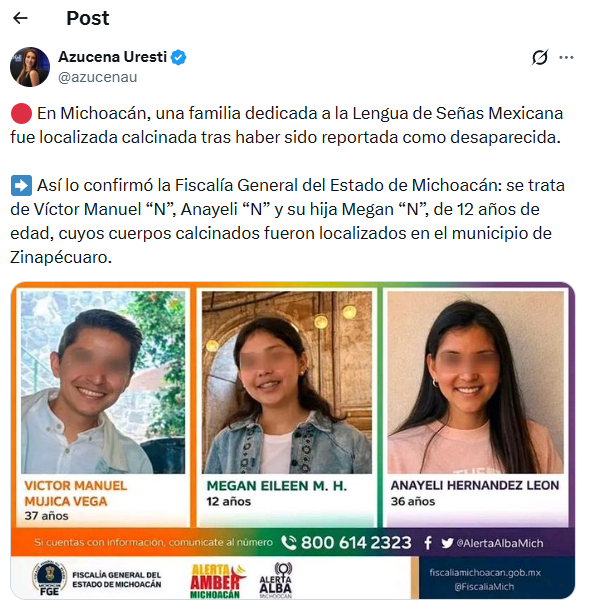Click the Post header title
The width and height of the screenshot is (592, 613).
[x=88, y=18]
